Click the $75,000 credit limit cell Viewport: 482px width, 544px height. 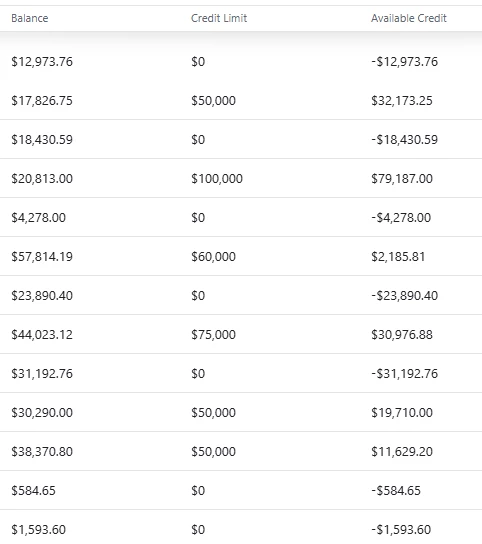tap(213, 335)
